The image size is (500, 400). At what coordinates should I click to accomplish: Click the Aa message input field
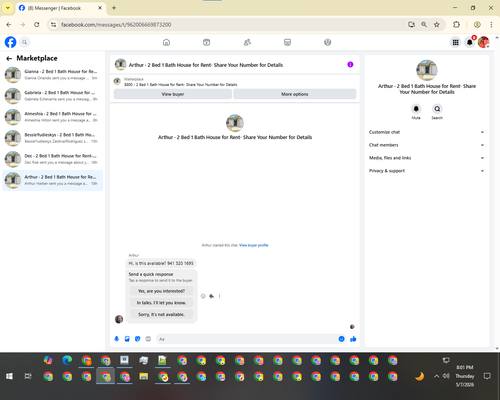[247, 339]
